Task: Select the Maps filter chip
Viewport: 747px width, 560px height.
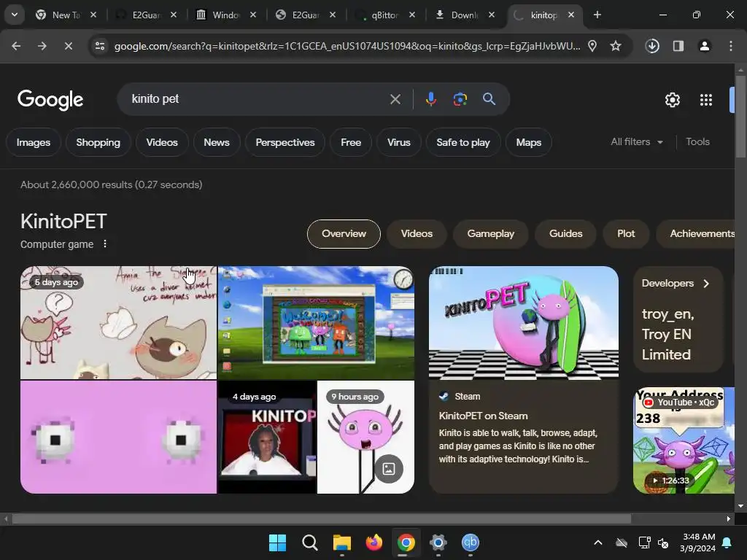Action: (x=529, y=142)
